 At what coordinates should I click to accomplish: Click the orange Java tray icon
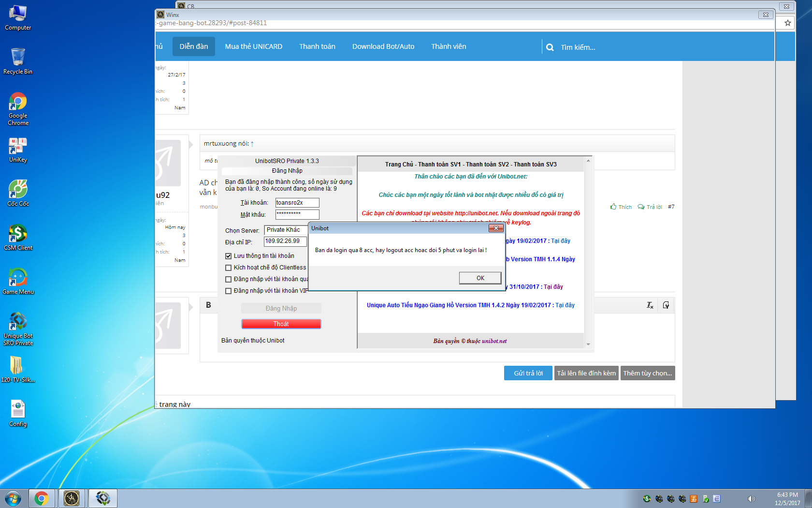click(x=694, y=499)
